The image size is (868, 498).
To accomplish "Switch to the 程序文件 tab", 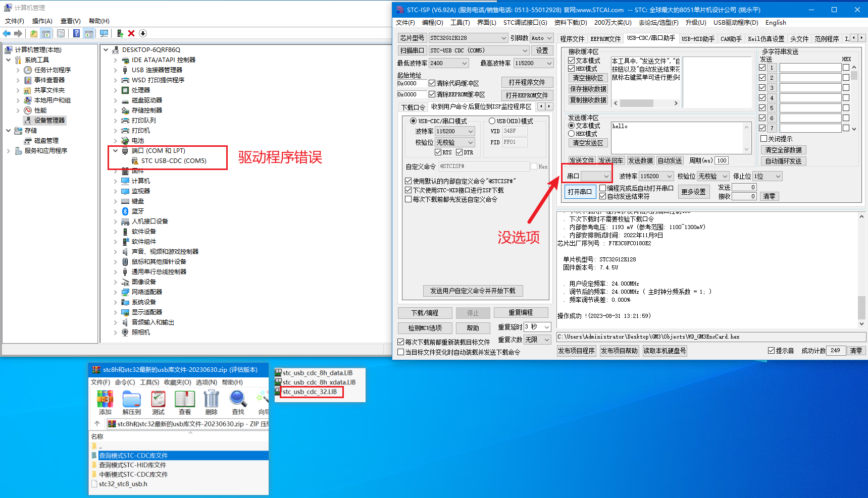I will click(572, 39).
